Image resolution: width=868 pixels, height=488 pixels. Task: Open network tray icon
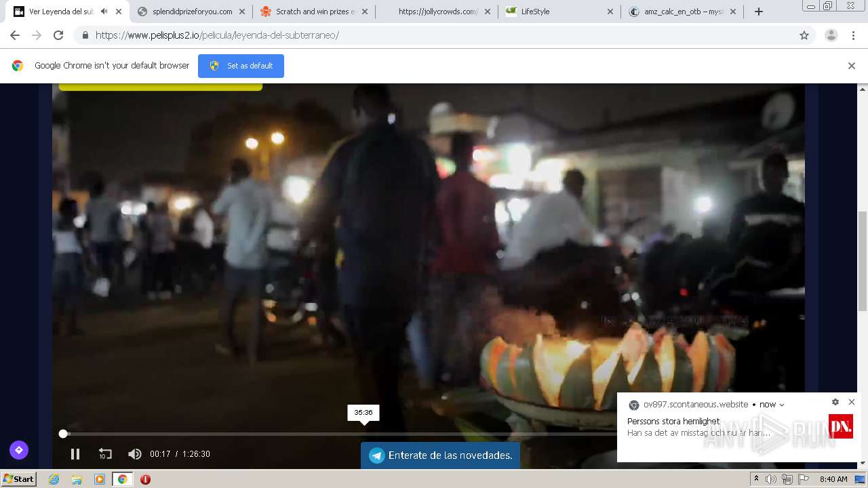pyautogui.click(x=787, y=479)
